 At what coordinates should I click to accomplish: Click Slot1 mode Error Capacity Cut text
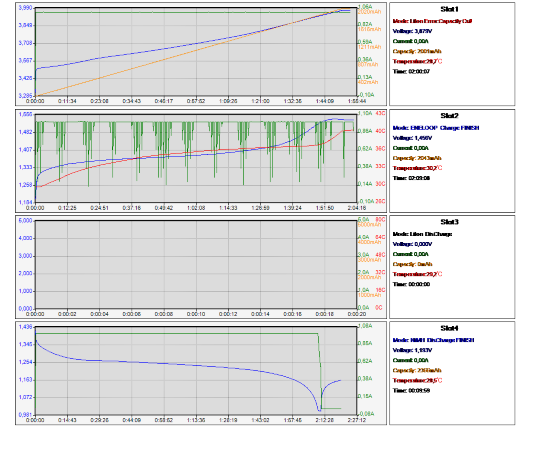[x=432, y=21]
